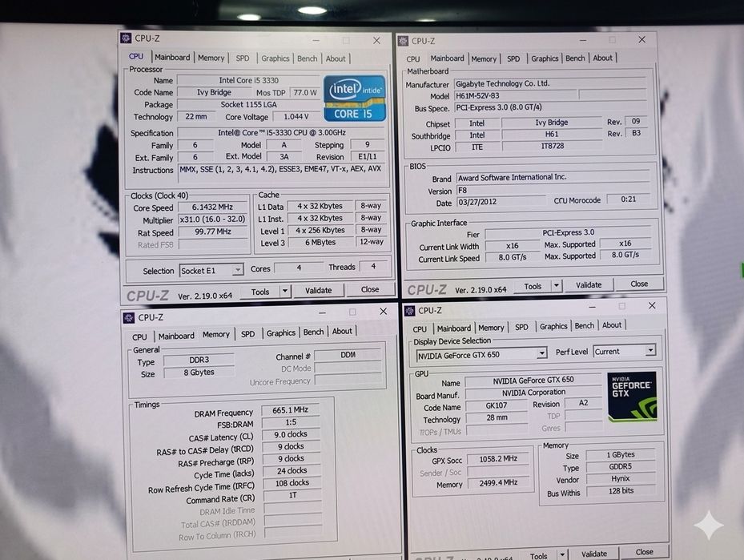Click the Intel Core i5 logo badge
Screen dimensions: 744x560
click(x=355, y=99)
